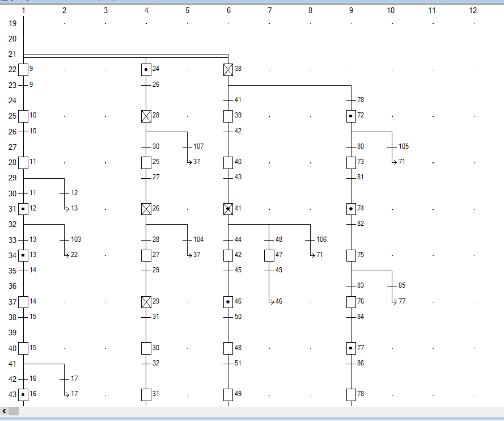Select crossed step box 29
Image resolution: width=504 pixels, height=421 pixels.
coord(146,302)
